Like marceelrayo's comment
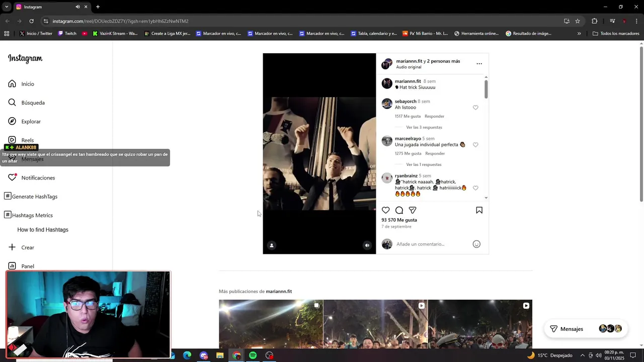Viewport: 644px width, 362px height. pos(475,145)
